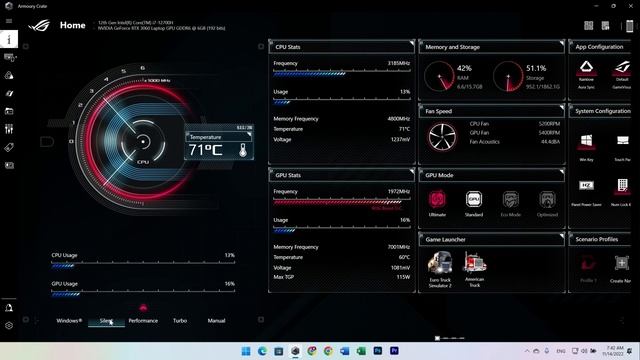Click the 71°C temperature readout
Viewport: 640px width, 360px height.
coord(205,150)
